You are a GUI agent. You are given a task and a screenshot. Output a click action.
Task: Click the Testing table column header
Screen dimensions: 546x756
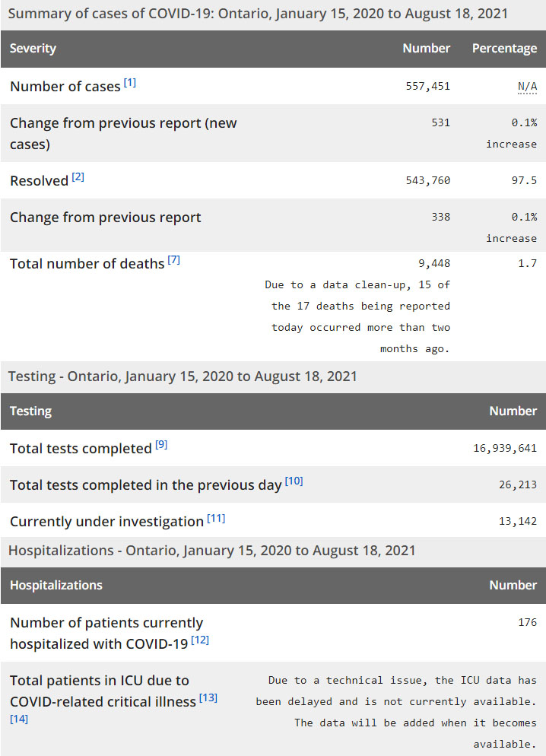coord(31,411)
